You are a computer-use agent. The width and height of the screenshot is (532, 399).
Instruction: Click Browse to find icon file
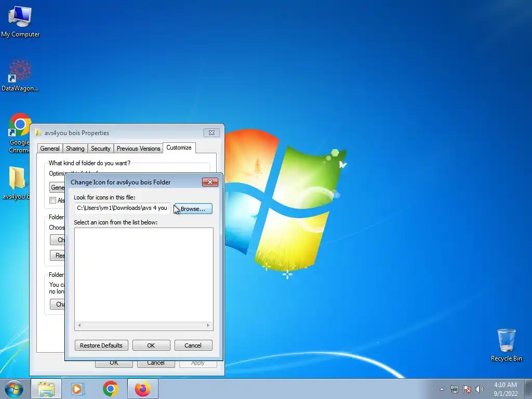(x=193, y=209)
